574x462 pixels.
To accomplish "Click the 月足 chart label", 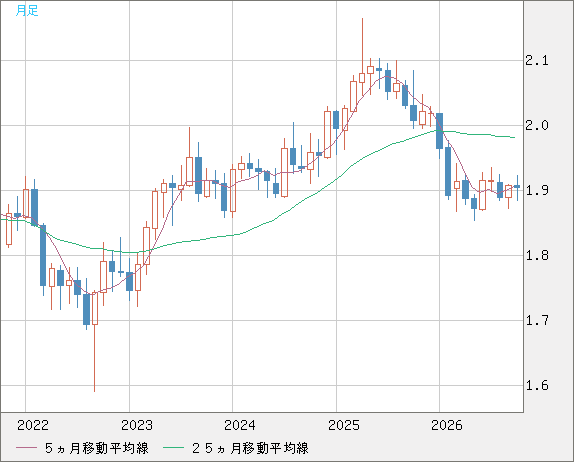I will (x=27, y=11).
